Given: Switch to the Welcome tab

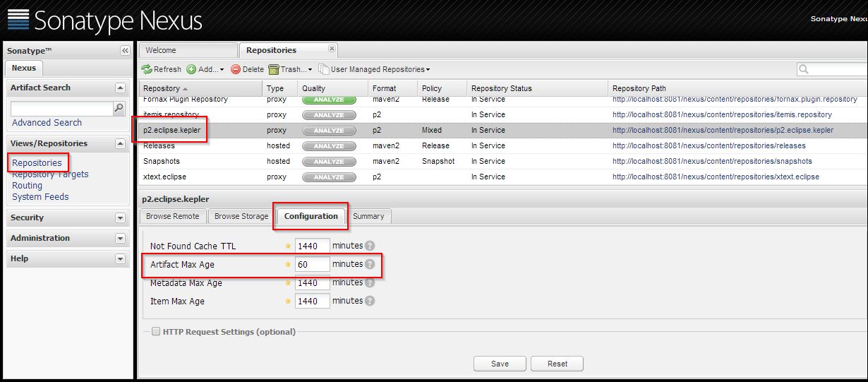Looking at the screenshot, I should click(188, 50).
